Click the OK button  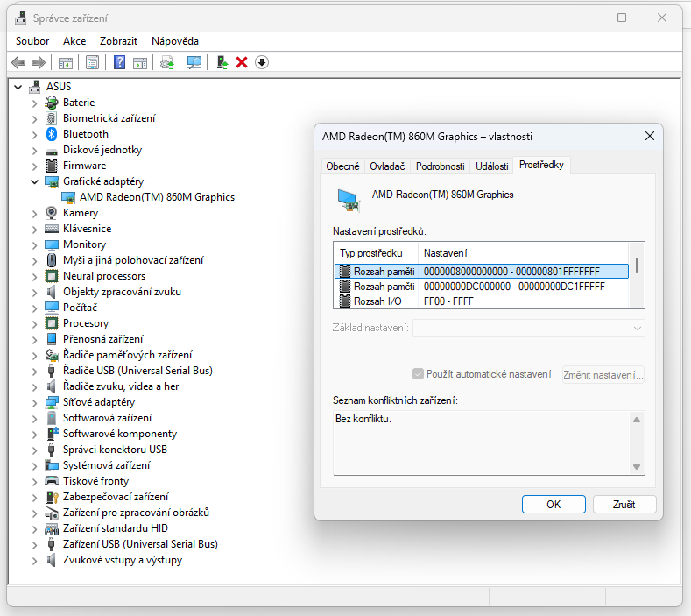(x=554, y=505)
